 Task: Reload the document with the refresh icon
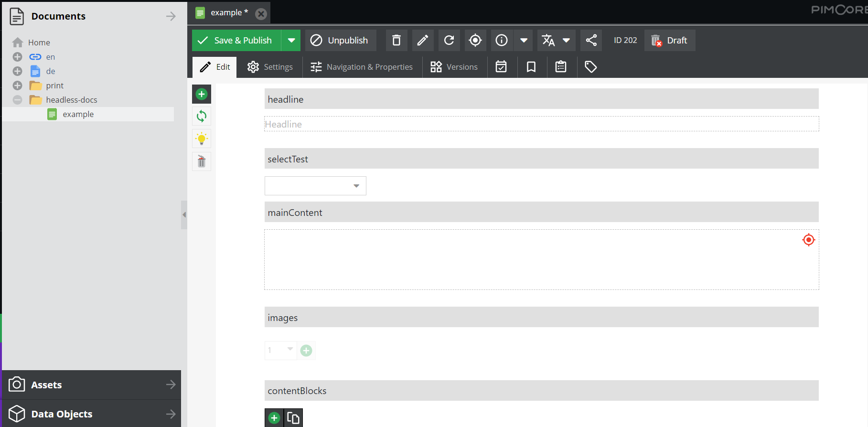pos(449,40)
